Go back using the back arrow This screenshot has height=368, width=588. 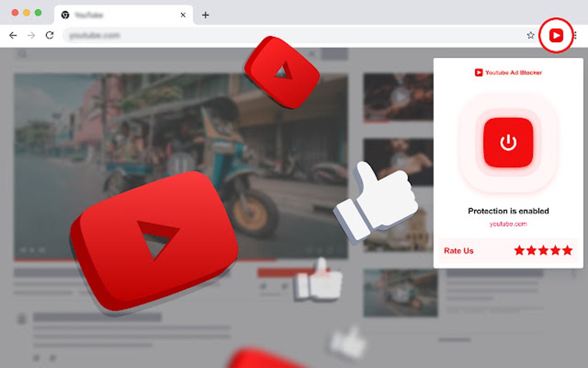13,35
